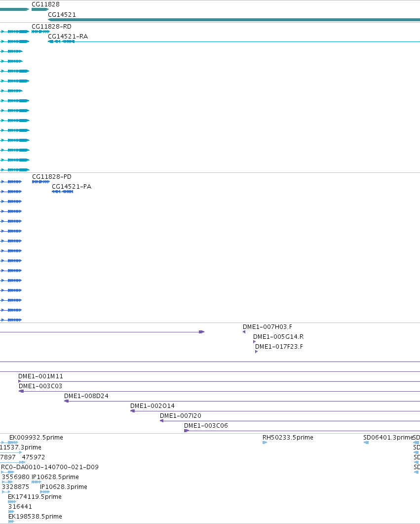
Task: Open the EK198538.5prime EST
Action: coord(11,522)
